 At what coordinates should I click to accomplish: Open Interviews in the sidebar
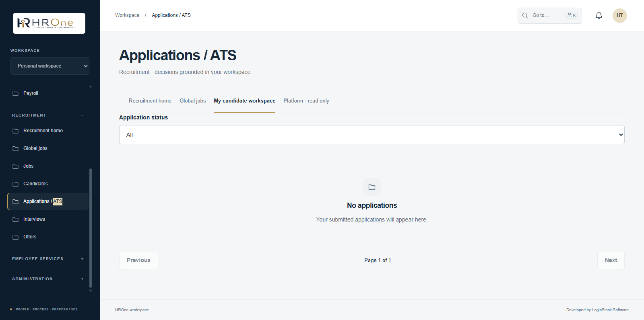pos(48,219)
